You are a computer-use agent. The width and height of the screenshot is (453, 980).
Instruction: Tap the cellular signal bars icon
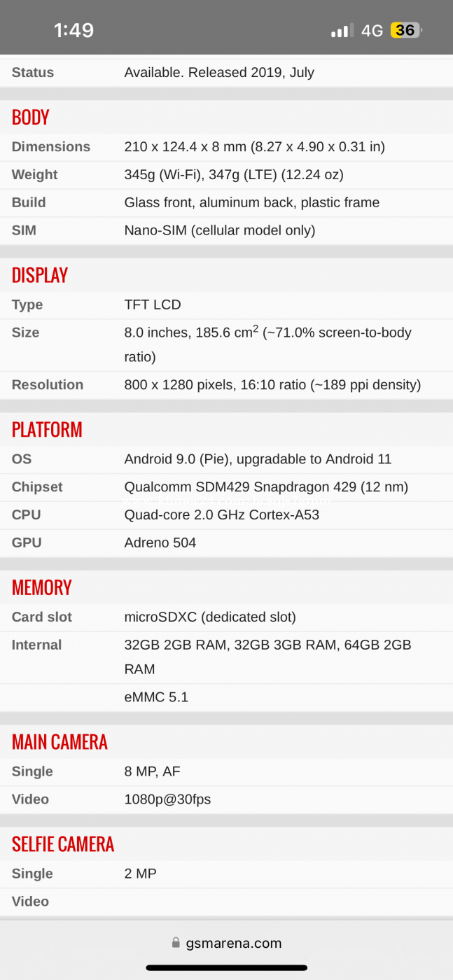[x=342, y=31]
